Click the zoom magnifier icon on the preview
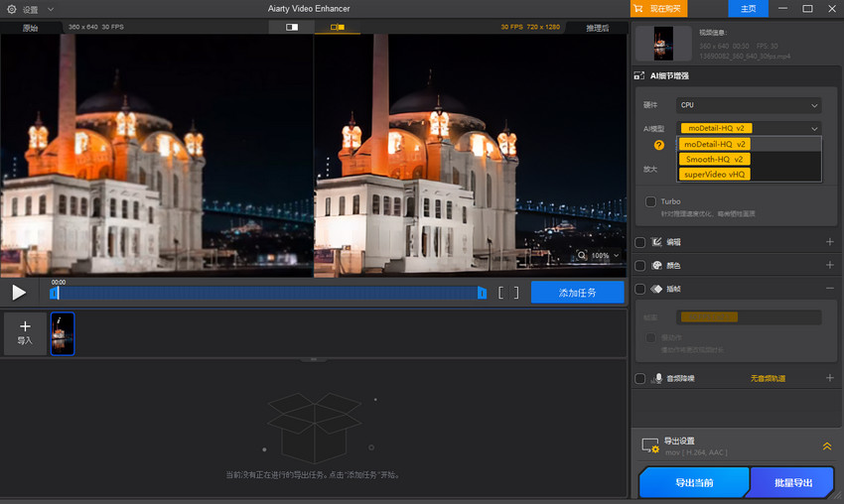This screenshot has height=504, width=844. pos(581,255)
